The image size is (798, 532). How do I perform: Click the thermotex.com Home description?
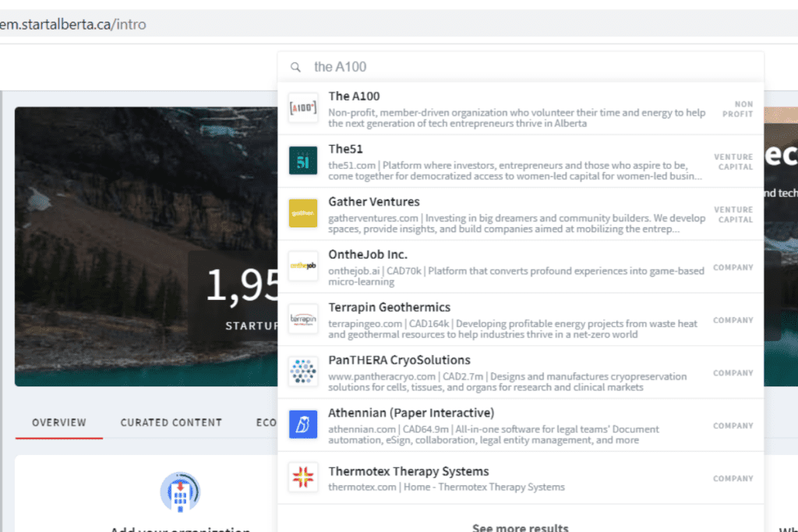click(x=447, y=488)
